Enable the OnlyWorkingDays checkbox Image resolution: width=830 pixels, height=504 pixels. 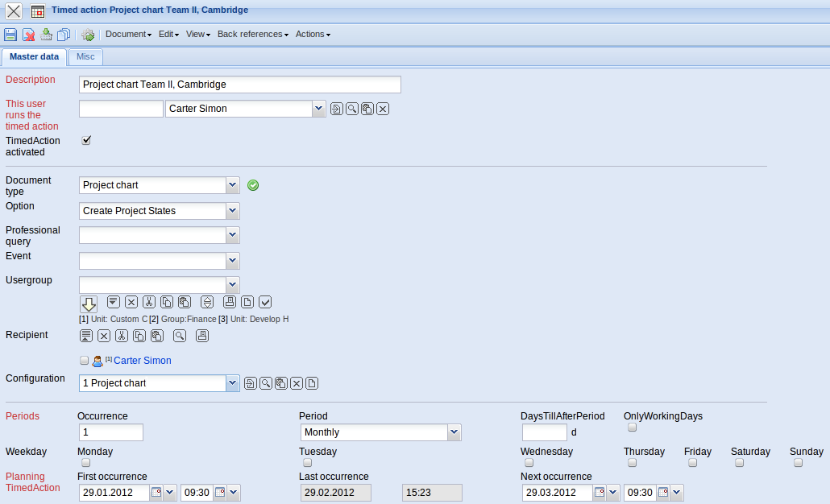tap(632, 428)
